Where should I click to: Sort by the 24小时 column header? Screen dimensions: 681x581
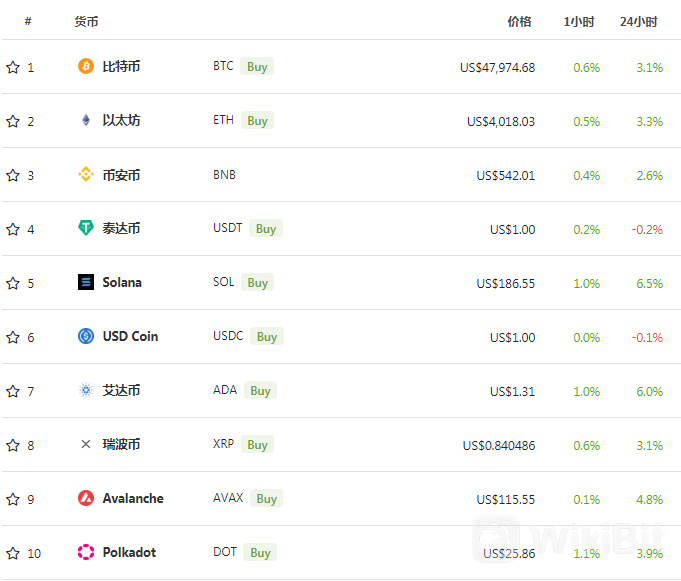pos(638,22)
